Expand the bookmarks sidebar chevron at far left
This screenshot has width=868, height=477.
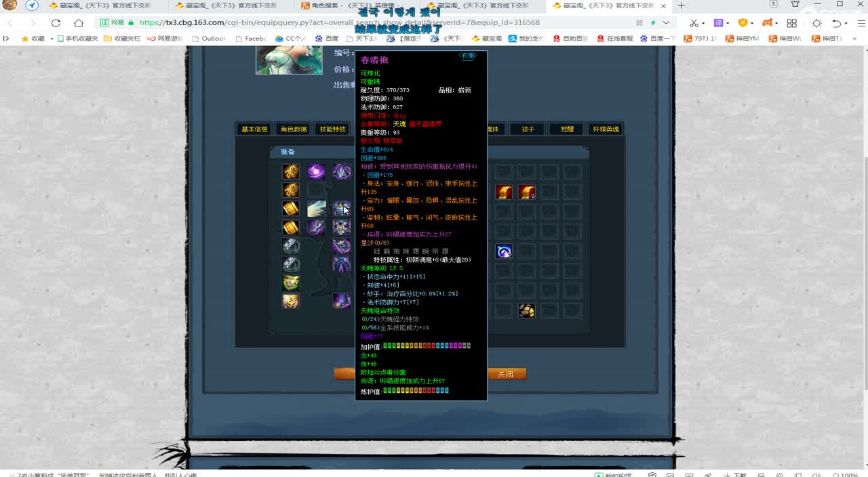(6, 39)
